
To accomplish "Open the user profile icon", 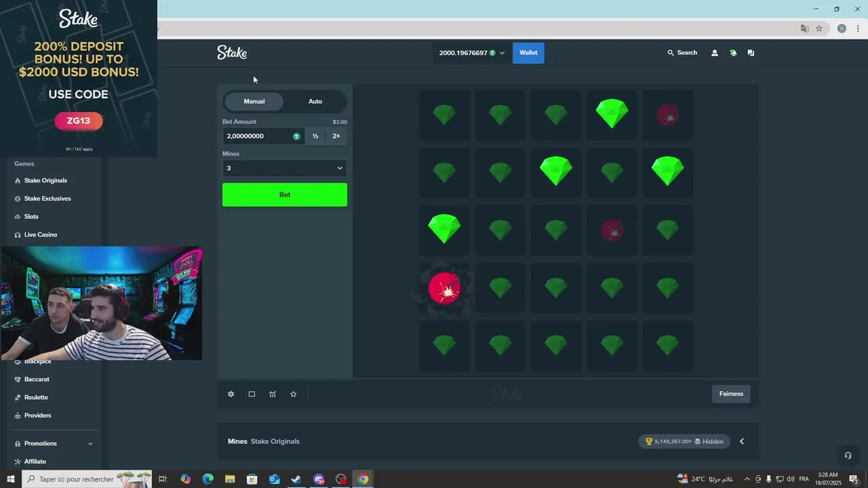I will coord(714,53).
